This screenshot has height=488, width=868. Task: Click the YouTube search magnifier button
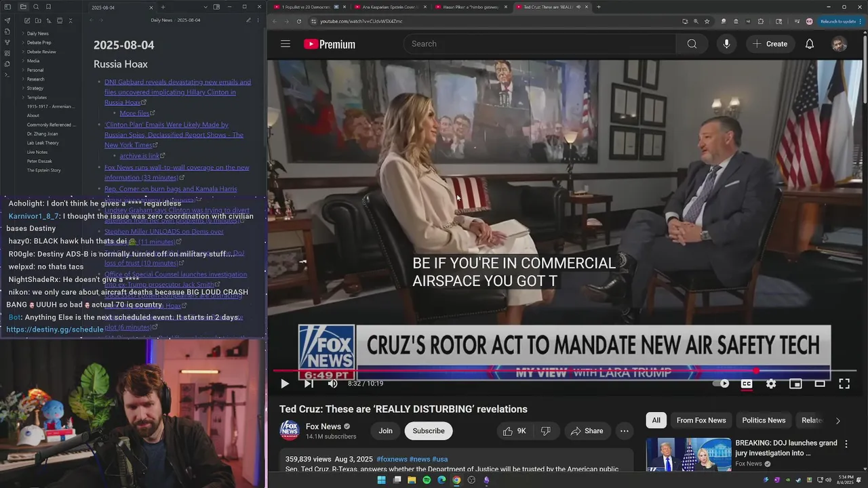[x=692, y=44]
